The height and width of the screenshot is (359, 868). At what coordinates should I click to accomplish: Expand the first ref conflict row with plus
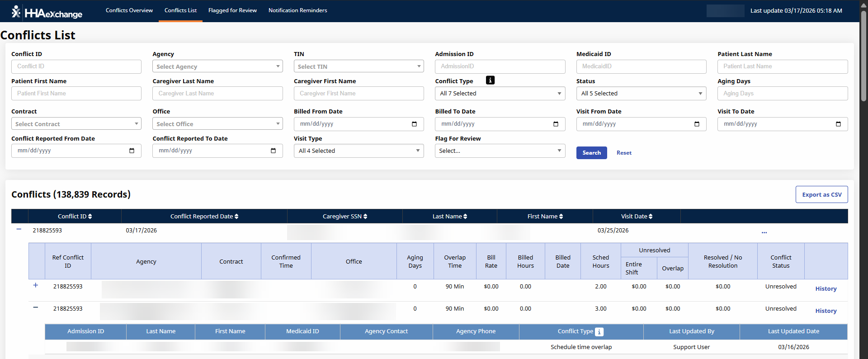click(x=36, y=285)
